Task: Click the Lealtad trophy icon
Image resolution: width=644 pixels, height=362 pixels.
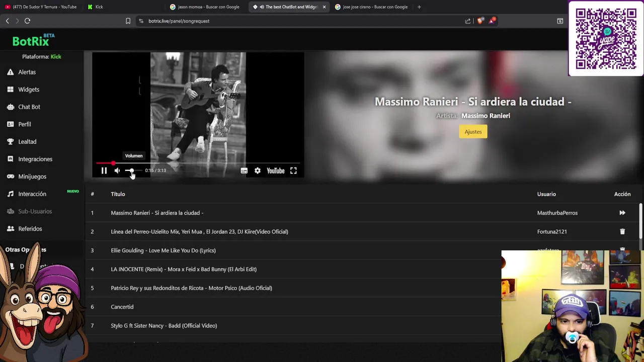Action: [x=10, y=142]
